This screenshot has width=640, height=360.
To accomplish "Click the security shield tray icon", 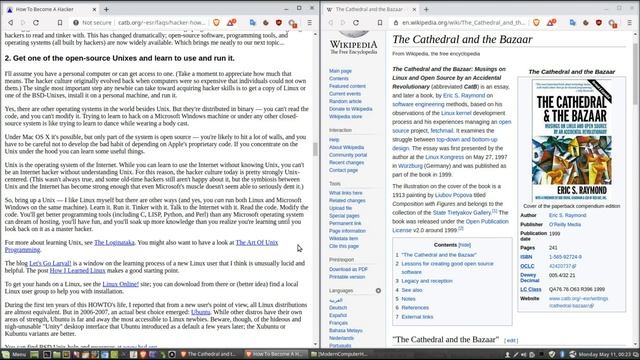I will coord(552,355).
